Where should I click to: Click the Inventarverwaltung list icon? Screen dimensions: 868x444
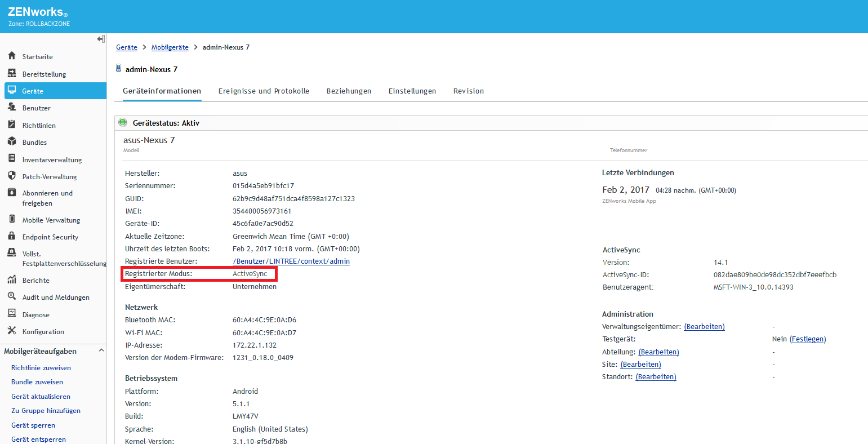12,159
